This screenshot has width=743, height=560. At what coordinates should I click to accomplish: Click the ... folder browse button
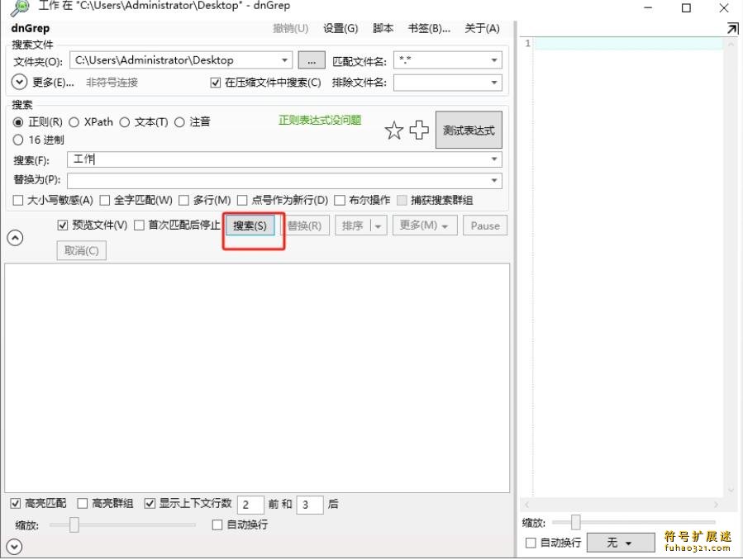pos(310,59)
